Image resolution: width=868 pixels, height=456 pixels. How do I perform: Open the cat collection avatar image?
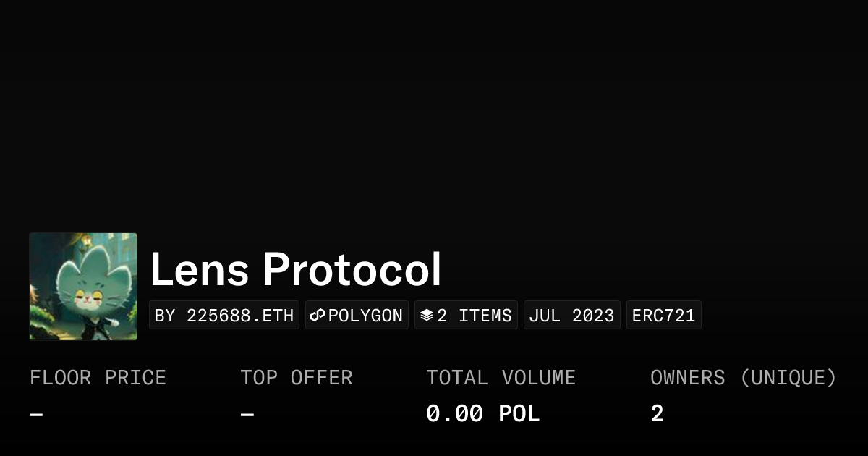[x=83, y=287]
